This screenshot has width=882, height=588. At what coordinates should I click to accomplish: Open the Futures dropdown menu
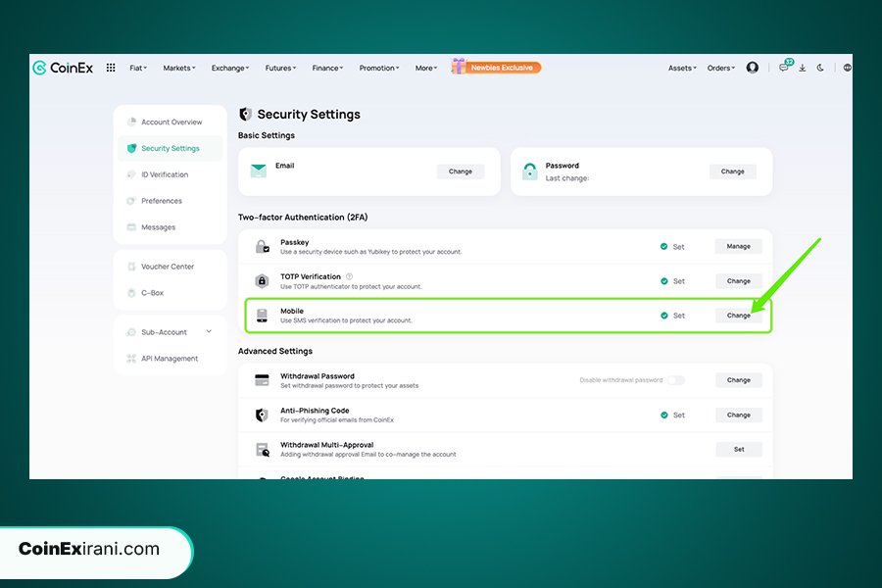(280, 68)
